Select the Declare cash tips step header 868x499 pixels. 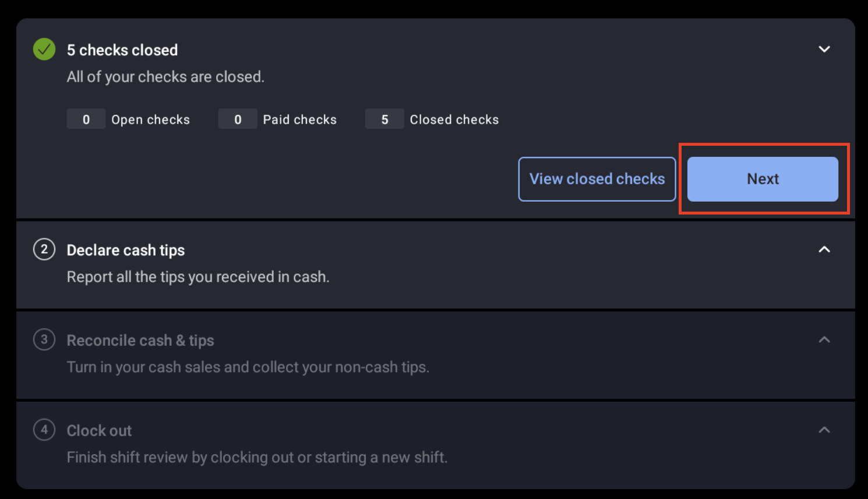125,250
